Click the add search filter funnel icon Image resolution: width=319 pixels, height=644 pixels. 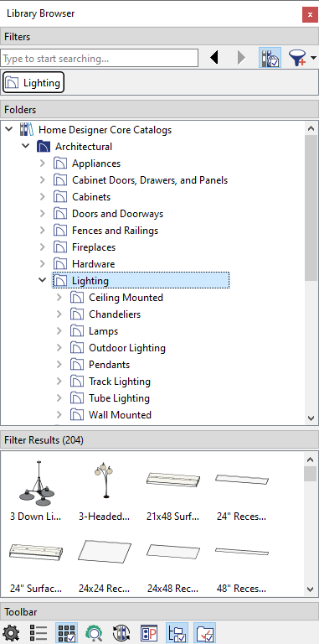(x=298, y=58)
